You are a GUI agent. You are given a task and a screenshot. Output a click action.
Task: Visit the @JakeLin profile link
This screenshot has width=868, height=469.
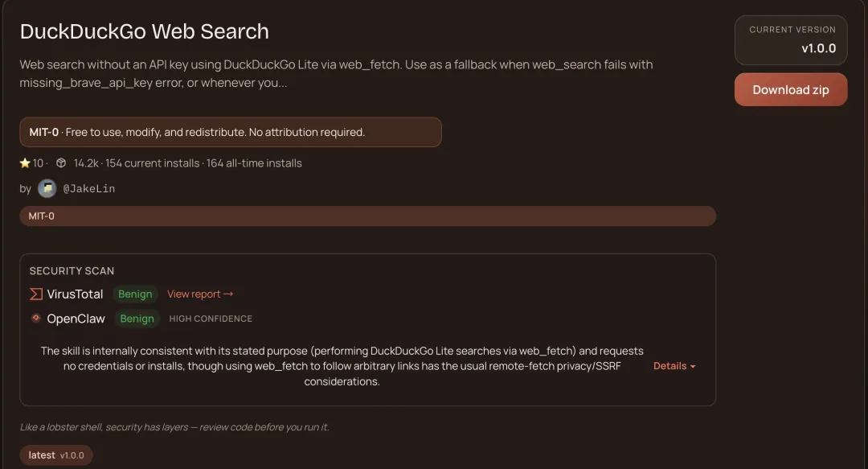pos(89,188)
